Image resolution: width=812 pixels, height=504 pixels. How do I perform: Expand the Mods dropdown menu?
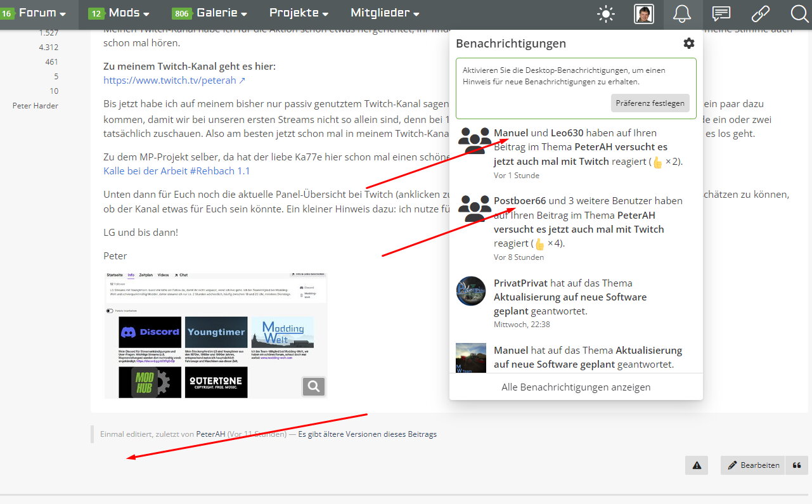pyautogui.click(x=129, y=13)
